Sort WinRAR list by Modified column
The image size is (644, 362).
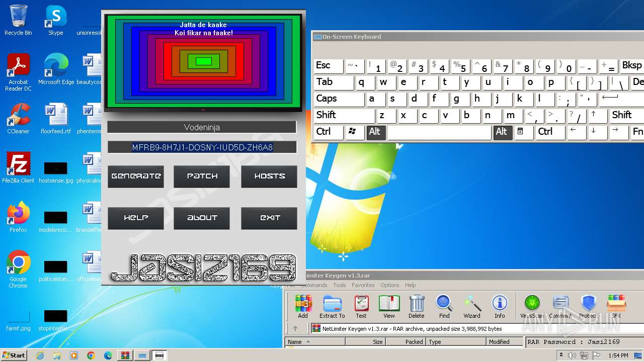[505, 342]
